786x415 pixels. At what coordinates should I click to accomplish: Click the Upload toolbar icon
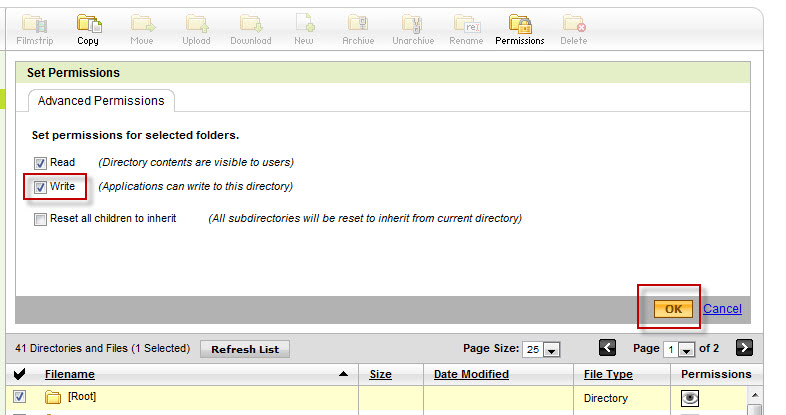(196, 24)
